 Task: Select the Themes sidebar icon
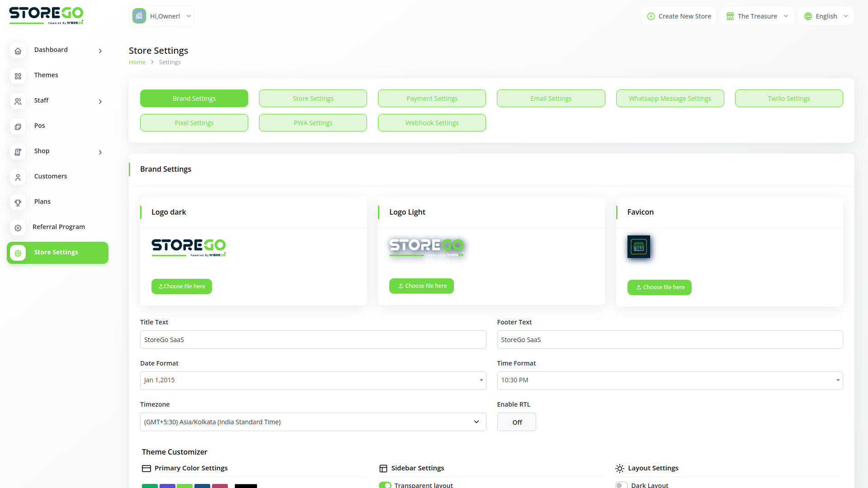(x=18, y=76)
